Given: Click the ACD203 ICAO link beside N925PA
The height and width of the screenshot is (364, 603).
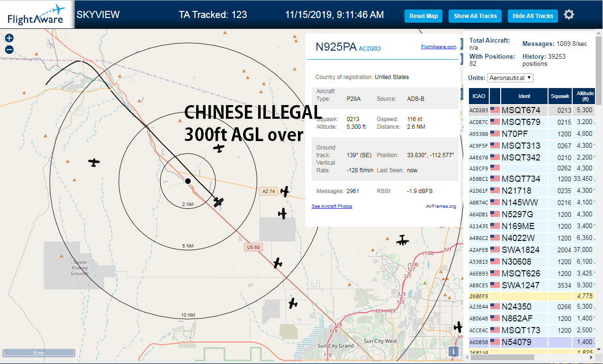Looking at the screenshot, I should click(369, 48).
